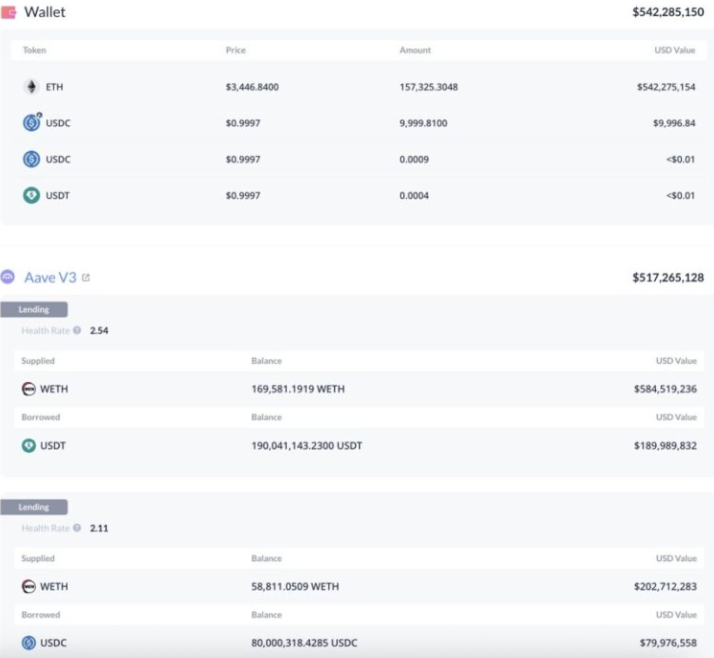Click the help icon next to Health Rate 2.54
Image resolution: width=714 pixels, height=658 pixels.
[77, 330]
